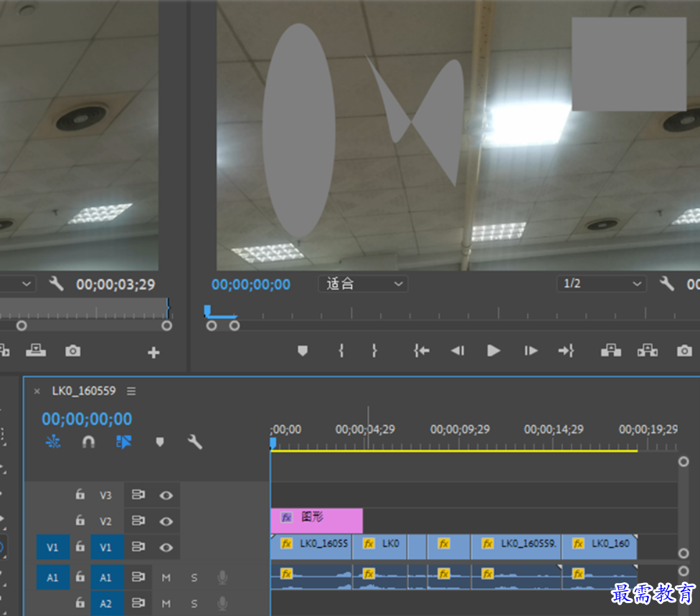The width and height of the screenshot is (700, 616).
Task: Mark Out point in Program Monitor
Action: point(374,351)
